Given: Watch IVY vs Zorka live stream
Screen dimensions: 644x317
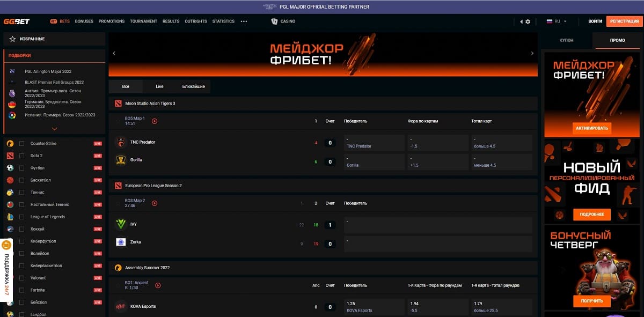Looking at the screenshot, I should 155,203.
